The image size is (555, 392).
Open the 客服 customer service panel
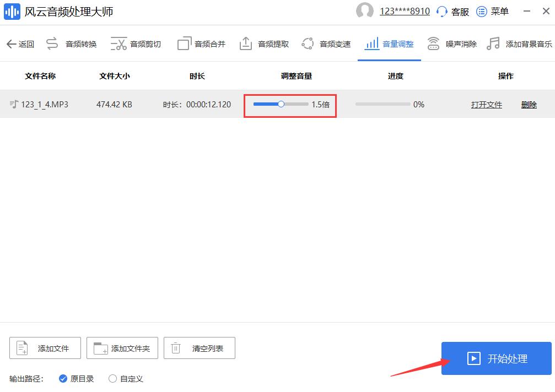[x=452, y=11]
